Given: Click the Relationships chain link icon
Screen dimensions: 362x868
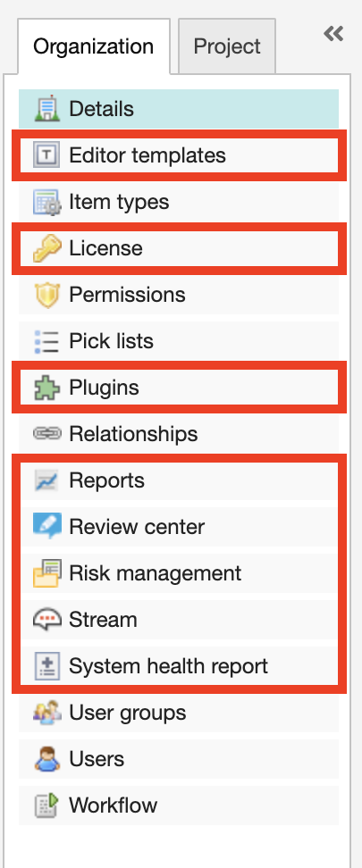Looking at the screenshot, I should coord(47,434).
